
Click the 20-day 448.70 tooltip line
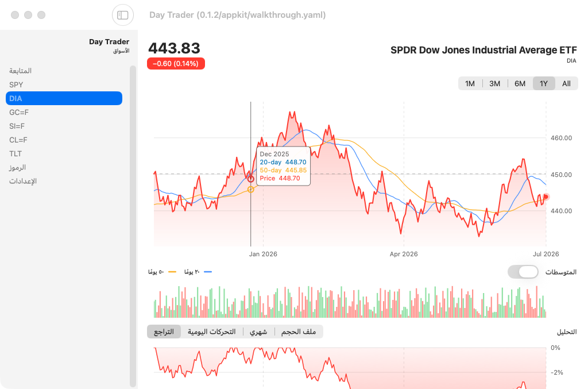[x=283, y=162]
